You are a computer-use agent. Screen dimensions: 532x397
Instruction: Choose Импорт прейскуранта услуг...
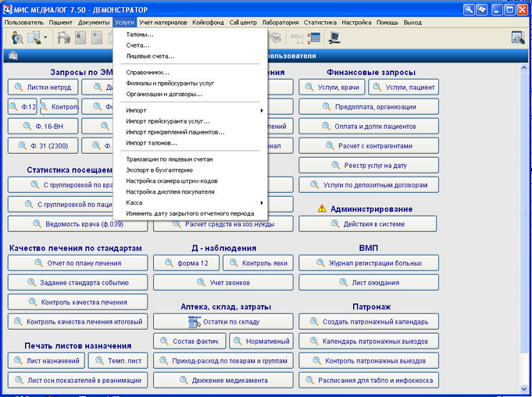(x=191, y=121)
